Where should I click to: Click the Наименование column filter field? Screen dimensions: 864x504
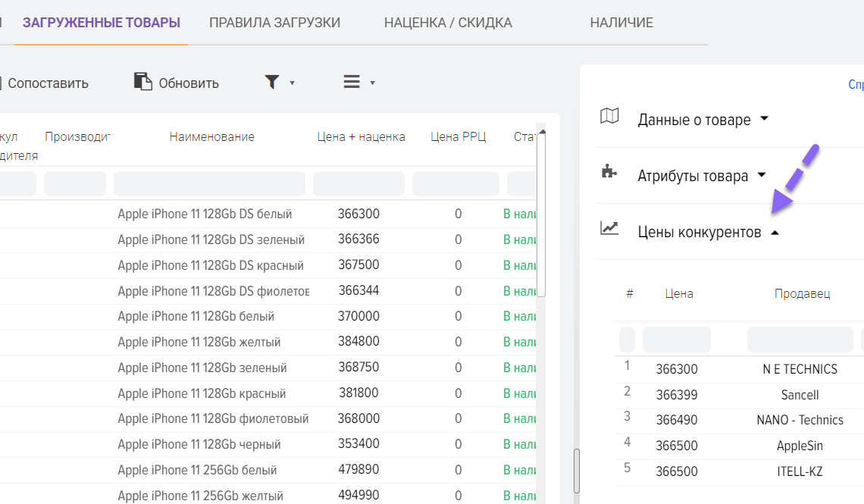[209, 183]
